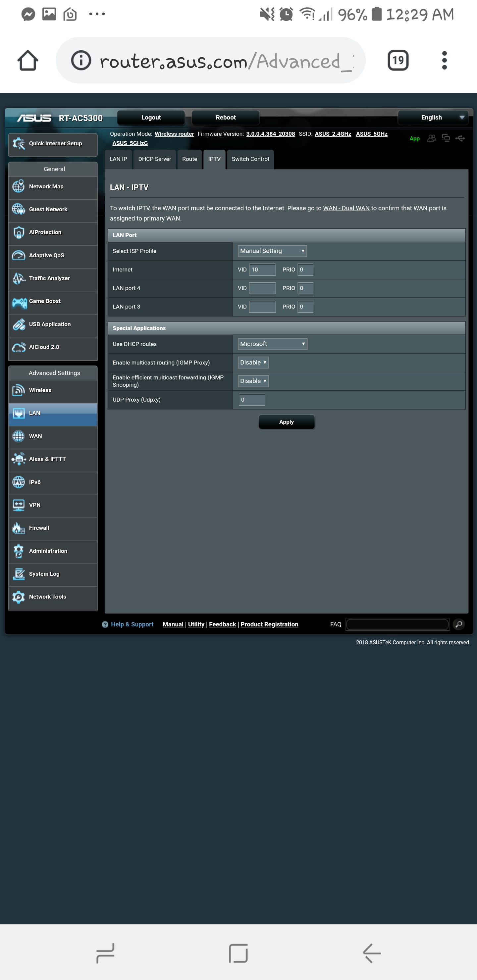Image resolution: width=477 pixels, height=980 pixels.
Task: Open the Feedback link in footer
Action: [x=222, y=624]
